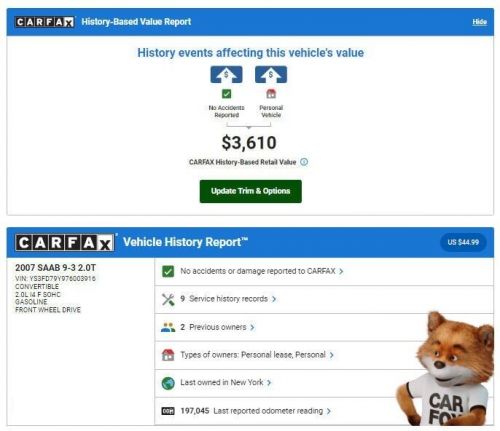Click the previous owners people icon

pos(168,327)
